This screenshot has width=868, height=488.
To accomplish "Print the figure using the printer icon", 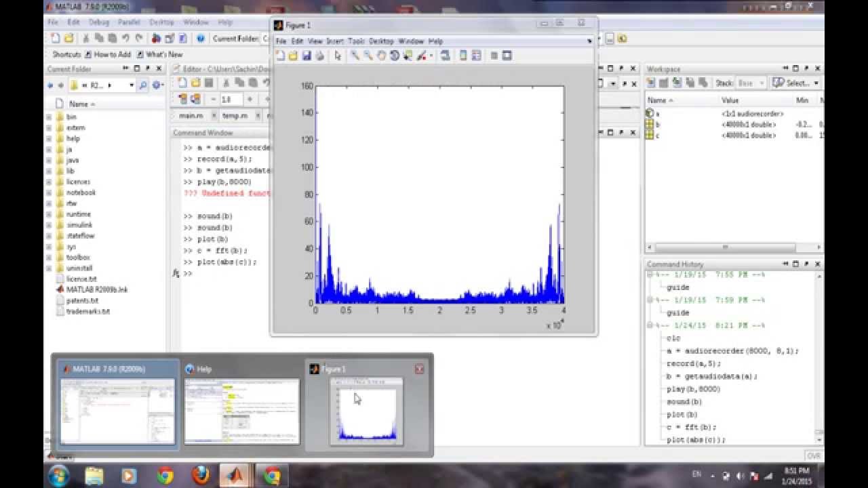I will click(319, 56).
